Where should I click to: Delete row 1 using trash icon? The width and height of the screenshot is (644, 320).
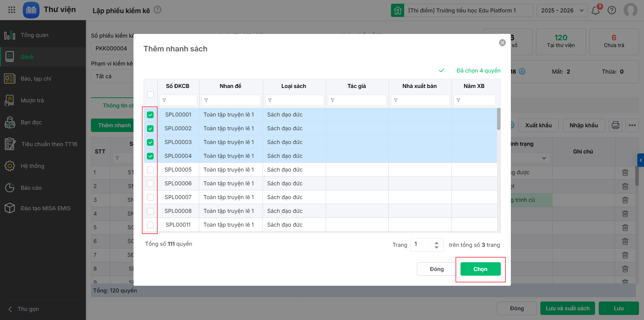(x=625, y=173)
